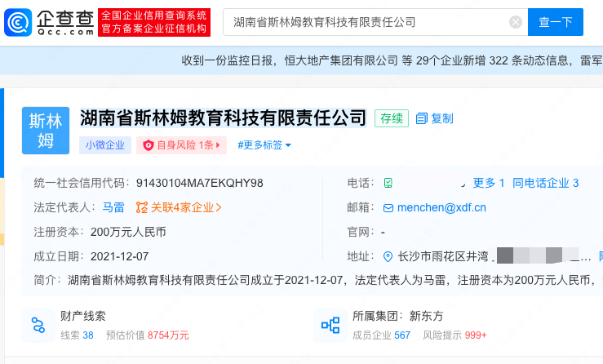Viewport: 603px width, 364px height.
Task: Open 成员企业 567 link
Action: coord(381,335)
